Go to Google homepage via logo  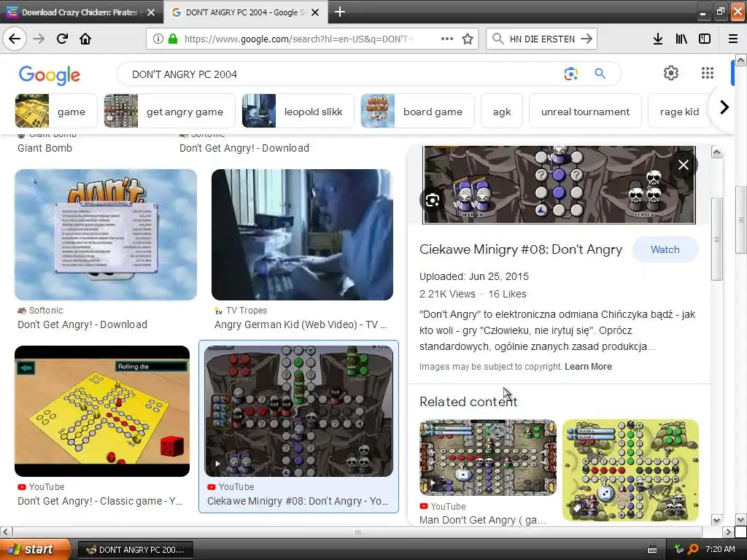pyautogui.click(x=50, y=75)
